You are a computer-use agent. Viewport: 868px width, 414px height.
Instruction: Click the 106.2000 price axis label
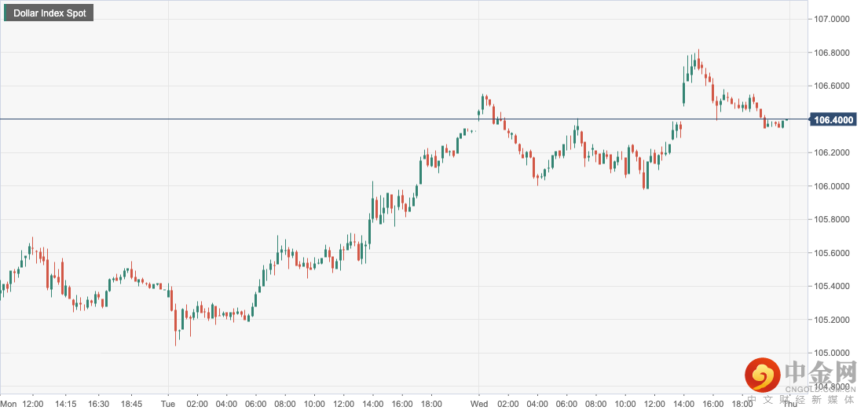tap(833, 152)
